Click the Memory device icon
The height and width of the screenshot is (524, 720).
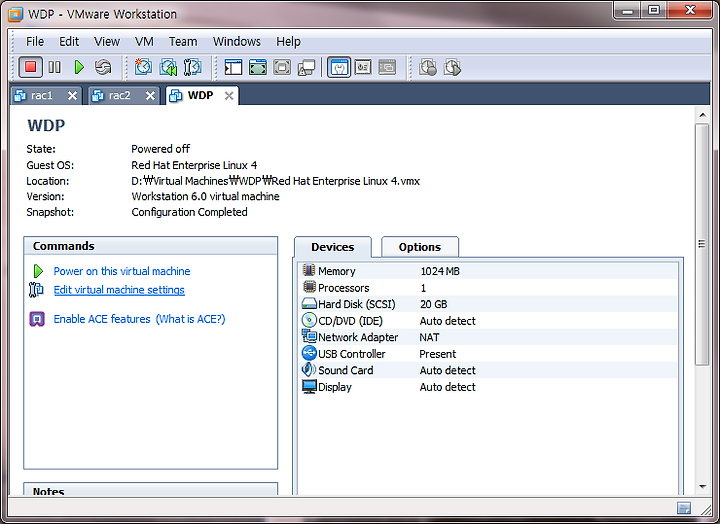pyautogui.click(x=309, y=270)
